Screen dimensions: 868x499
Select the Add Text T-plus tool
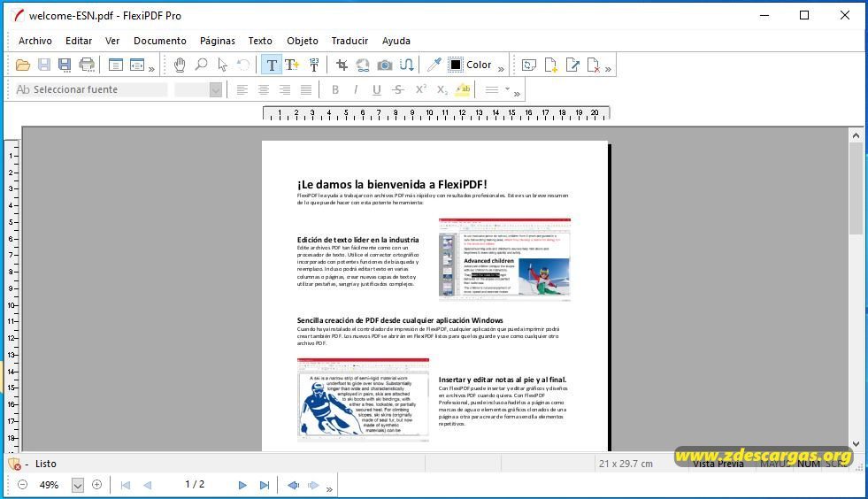pyautogui.click(x=292, y=65)
